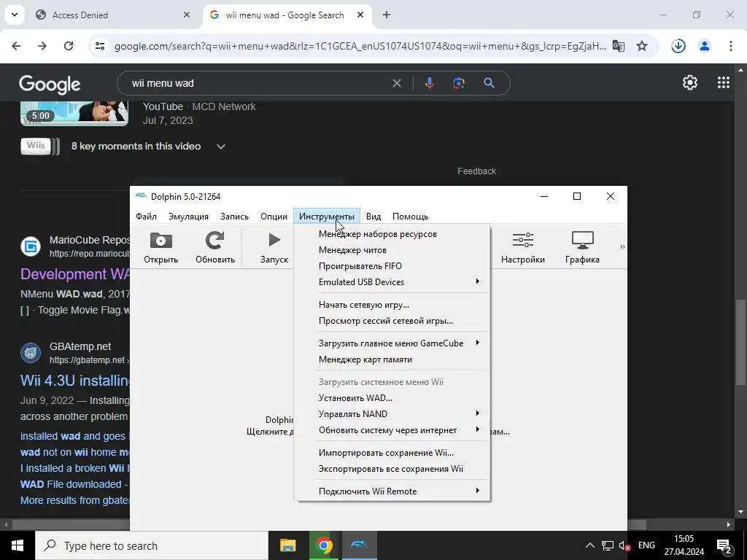This screenshot has height=560, width=747.
Task: Open File Explorer from taskbar
Action: tap(287, 545)
